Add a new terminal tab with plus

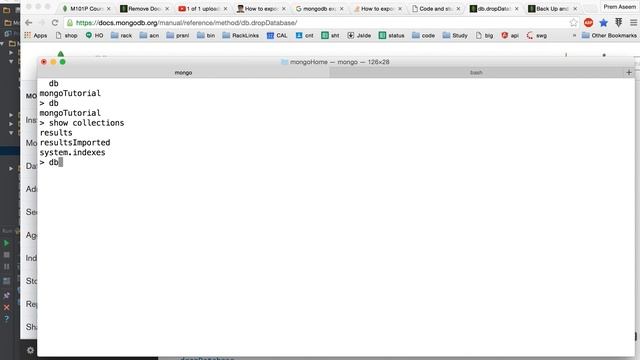(x=629, y=73)
